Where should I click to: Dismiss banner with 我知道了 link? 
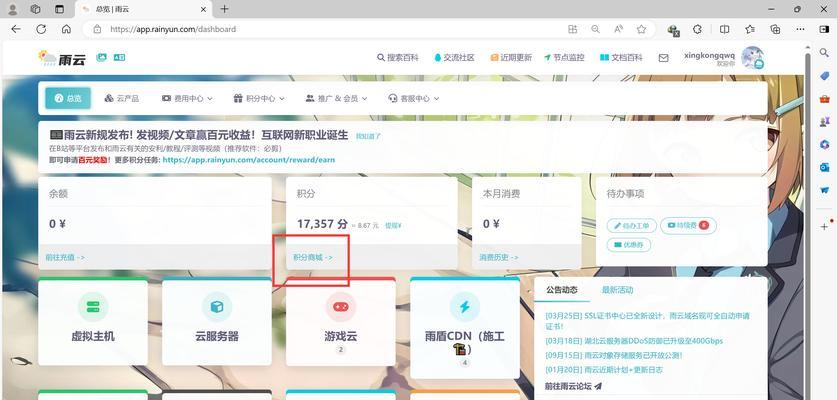click(368, 136)
